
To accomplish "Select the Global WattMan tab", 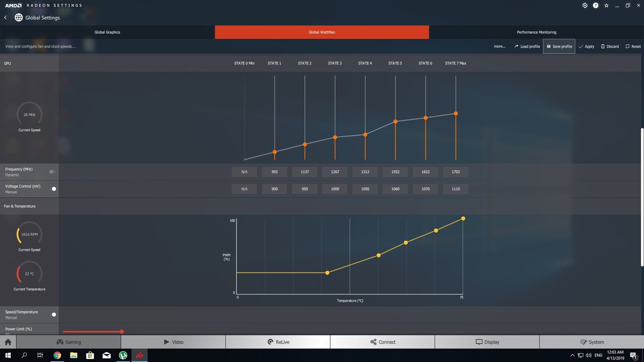I will point(322,32).
